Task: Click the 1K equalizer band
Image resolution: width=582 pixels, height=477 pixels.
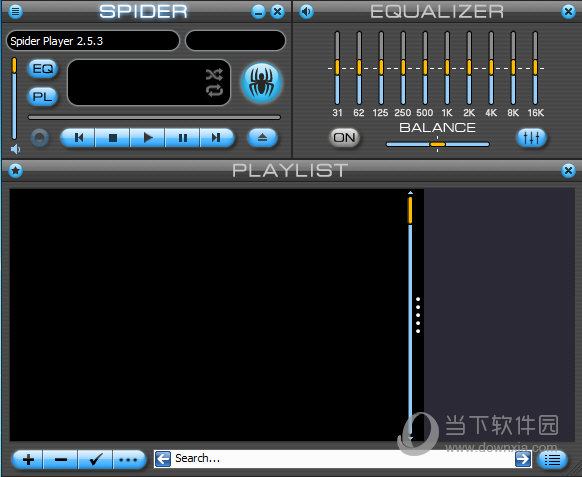Action: (447, 68)
